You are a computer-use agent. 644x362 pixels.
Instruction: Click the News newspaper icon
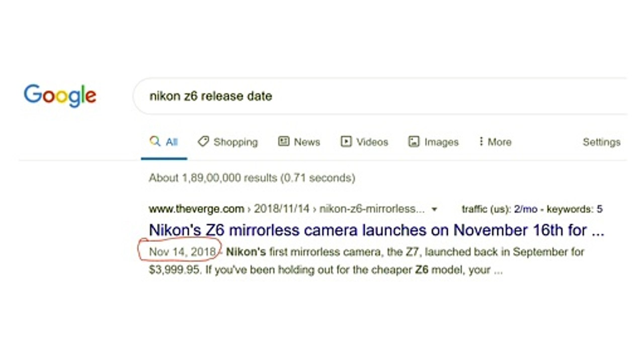pos(284,141)
